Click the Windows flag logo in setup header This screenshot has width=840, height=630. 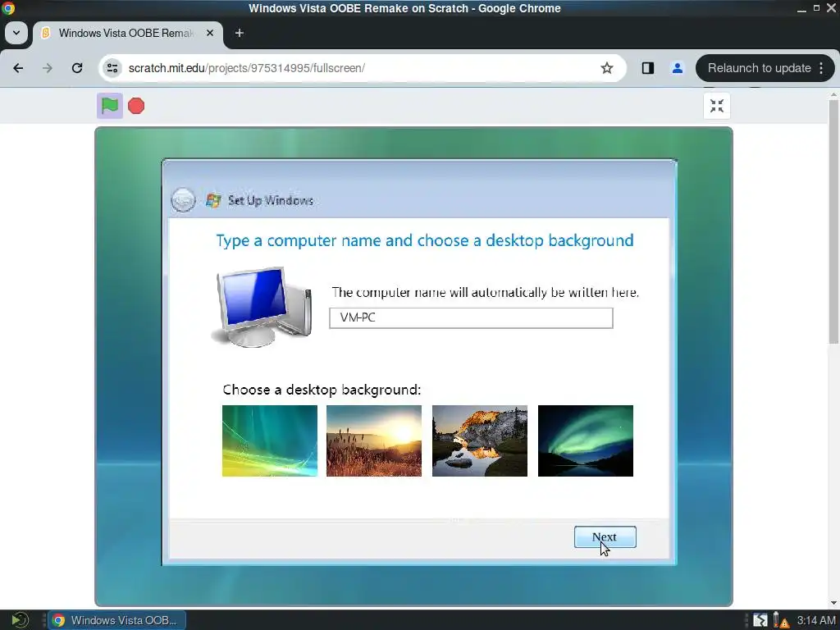click(213, 200)
